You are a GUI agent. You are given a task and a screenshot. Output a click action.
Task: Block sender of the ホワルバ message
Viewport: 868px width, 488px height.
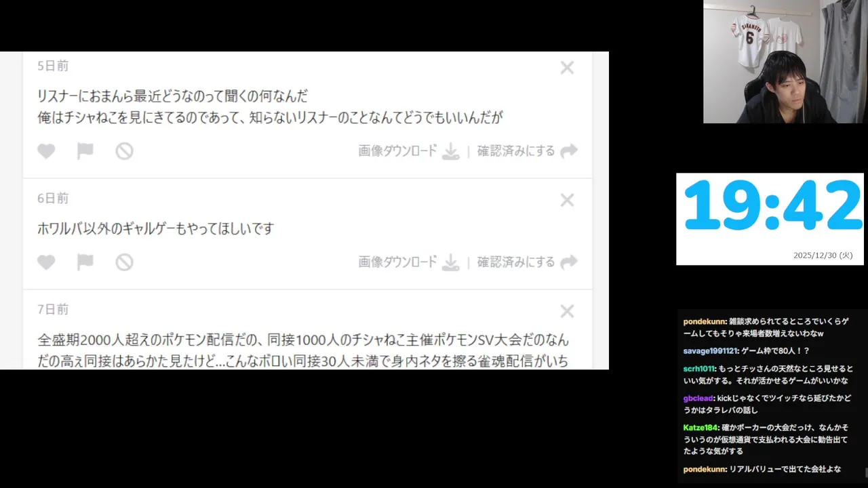point(124,262)
